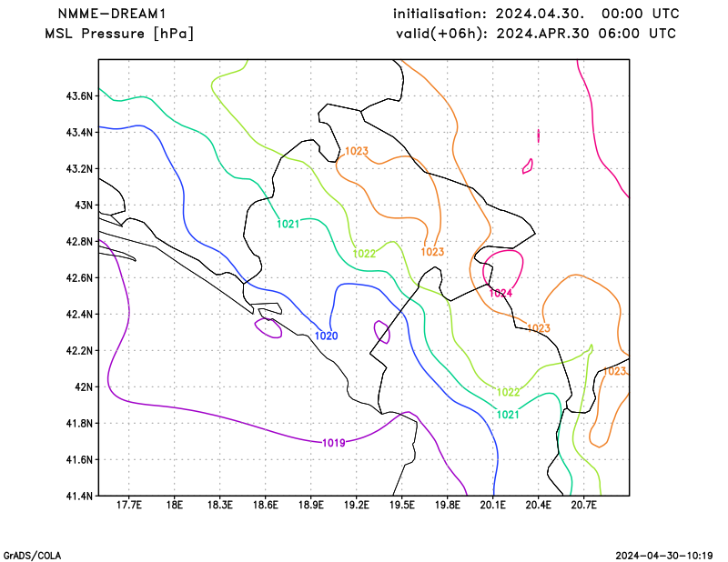The width and height of the screenshot is (728, 562).
Task: Click the pink 1024 contour label
Action: (500, 294)
